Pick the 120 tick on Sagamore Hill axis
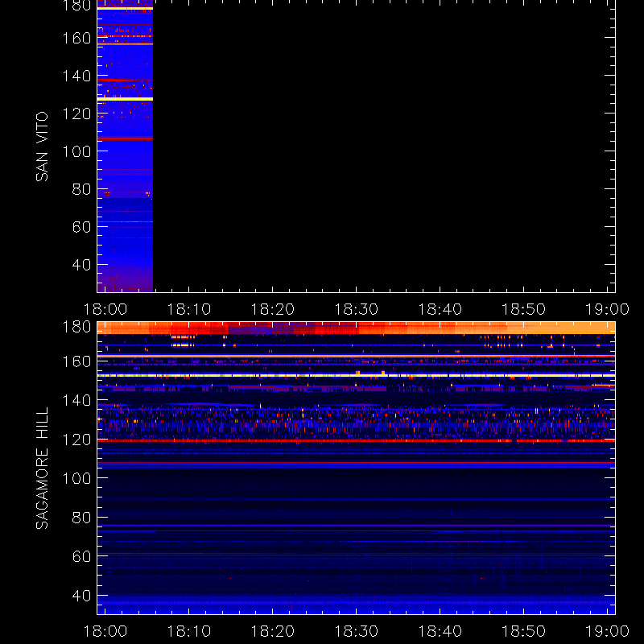 point(76,440)
